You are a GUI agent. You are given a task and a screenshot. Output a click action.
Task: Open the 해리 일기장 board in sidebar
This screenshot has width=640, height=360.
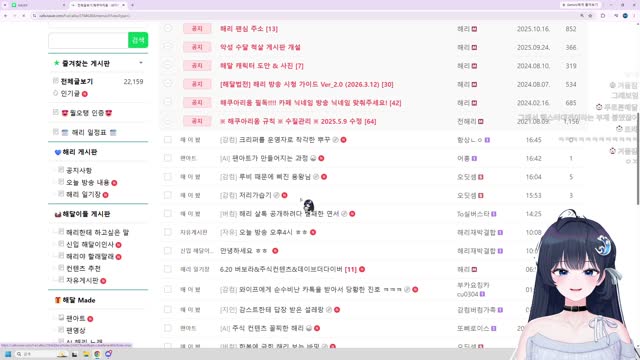tap(83, 195)
